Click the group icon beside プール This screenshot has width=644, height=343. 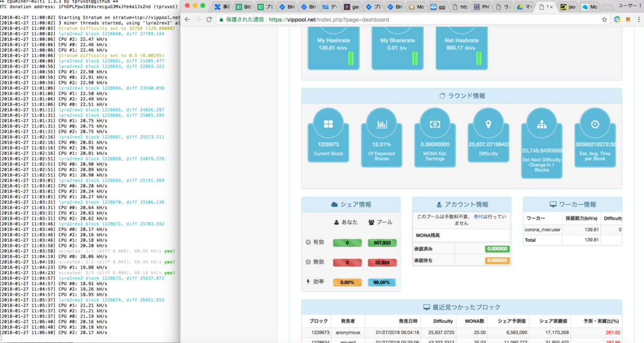pos(371,222)
